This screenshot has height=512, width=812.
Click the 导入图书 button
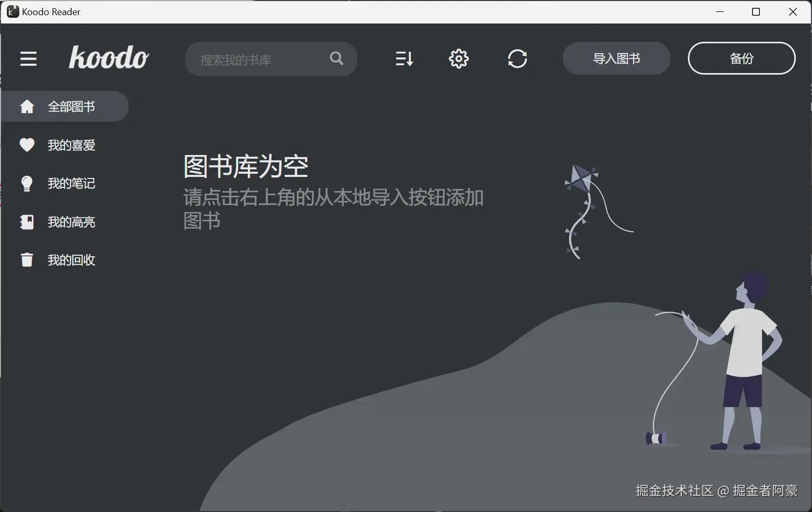pyautogui.click(x=616, y=58)
